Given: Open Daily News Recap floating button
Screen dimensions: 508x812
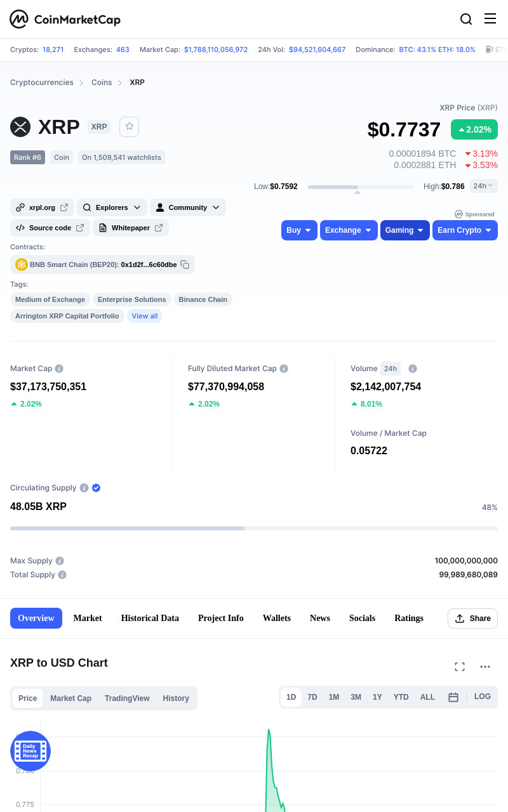Looking at the screenshot, I should coord(30,751).
